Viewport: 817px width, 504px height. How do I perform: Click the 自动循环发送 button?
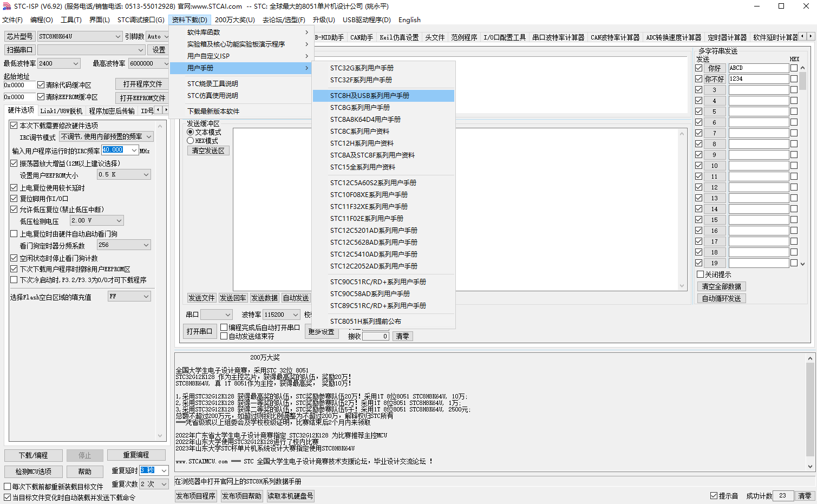[x=722, y=298]
